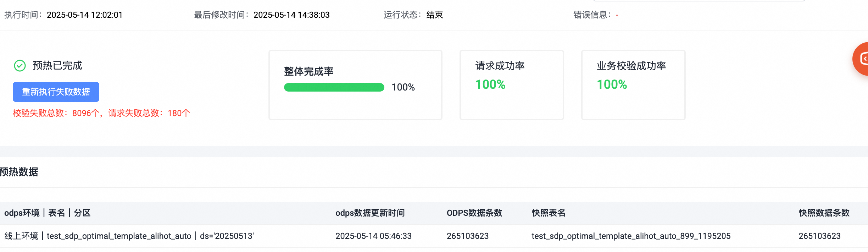Click the overall completion green progress bar
This screenshot has width=868, height=252.
[x=334, y=87]
